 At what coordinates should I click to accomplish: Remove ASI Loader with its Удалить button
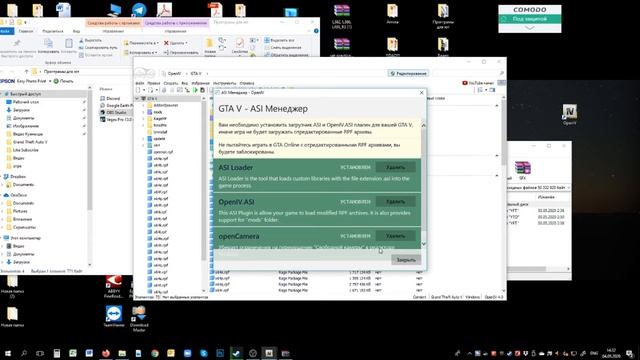pos(395,167)
